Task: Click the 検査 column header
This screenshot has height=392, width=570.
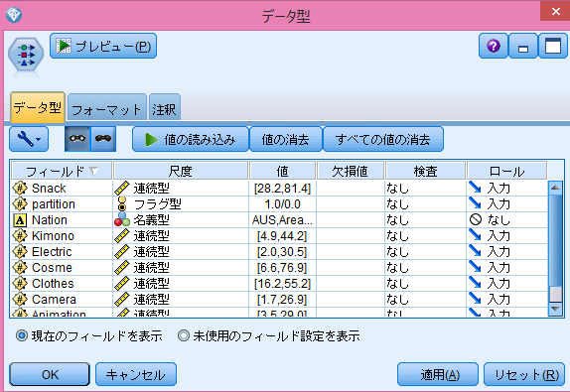Action: pos(425,171)
